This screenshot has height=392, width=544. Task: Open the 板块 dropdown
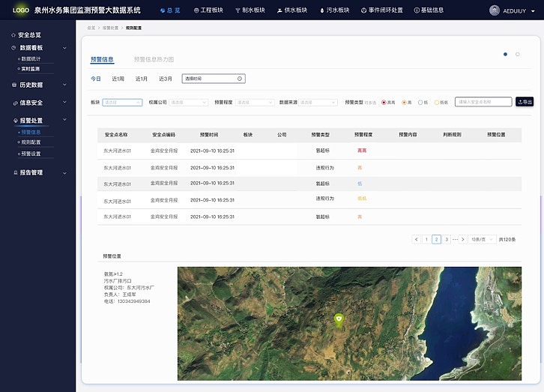click(122, 103)
